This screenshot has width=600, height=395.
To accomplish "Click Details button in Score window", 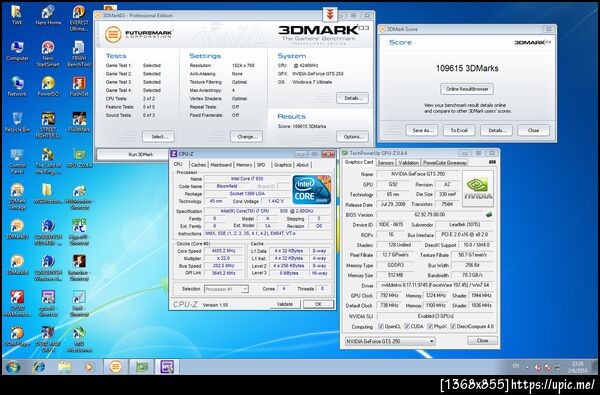I will tap(496, 130).
